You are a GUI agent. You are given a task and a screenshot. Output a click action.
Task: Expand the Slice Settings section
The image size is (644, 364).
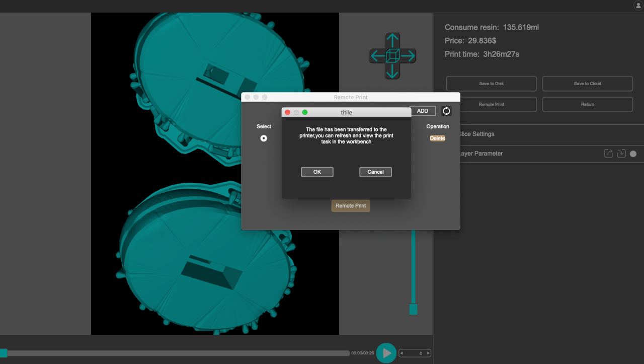pos(475,134)
